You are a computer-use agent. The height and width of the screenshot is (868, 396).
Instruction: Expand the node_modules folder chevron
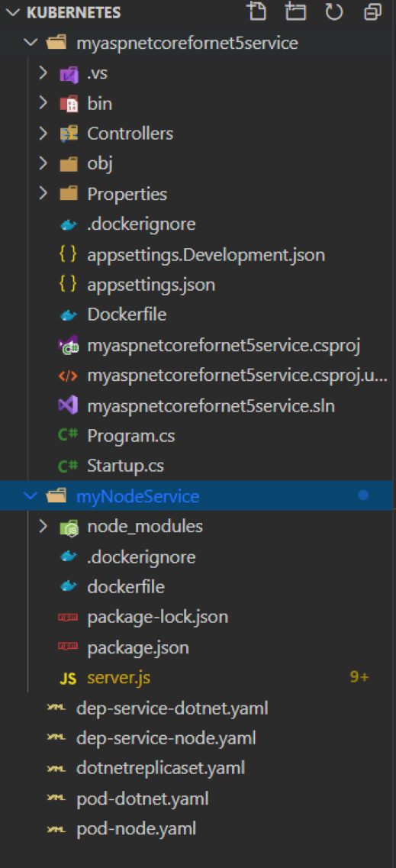[43, 527]
